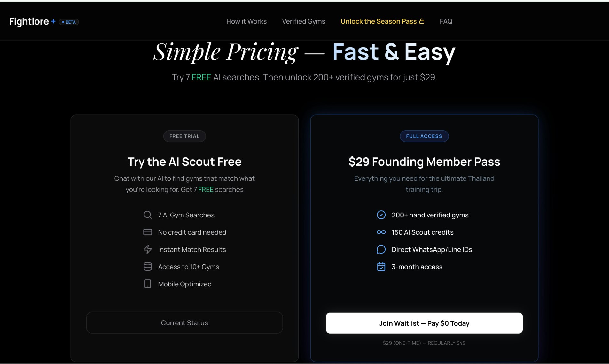Select Unlock the Season Pass in the navigation
Image resolution: width=609 pixels, height=364 pixels.
(379, 21)
